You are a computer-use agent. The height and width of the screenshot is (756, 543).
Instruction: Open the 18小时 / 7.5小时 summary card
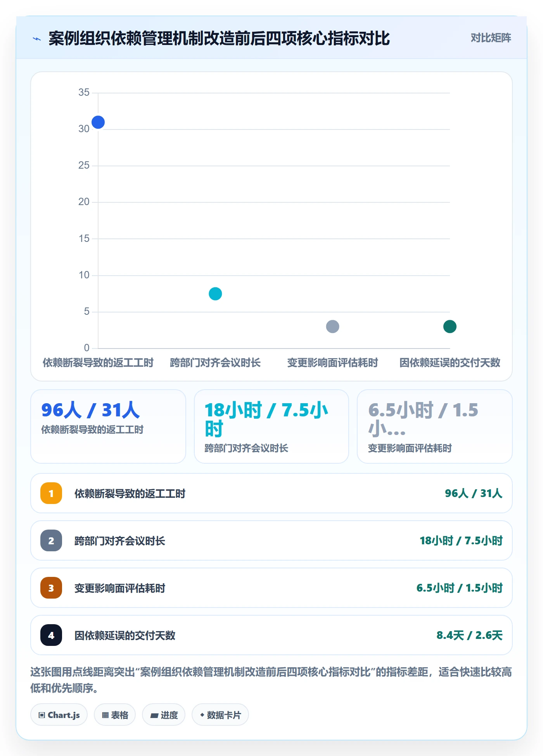(x=271, y=426)
